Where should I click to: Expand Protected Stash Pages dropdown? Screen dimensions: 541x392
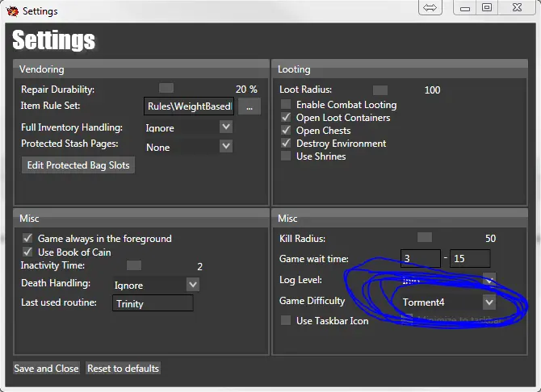coord(225,147)
